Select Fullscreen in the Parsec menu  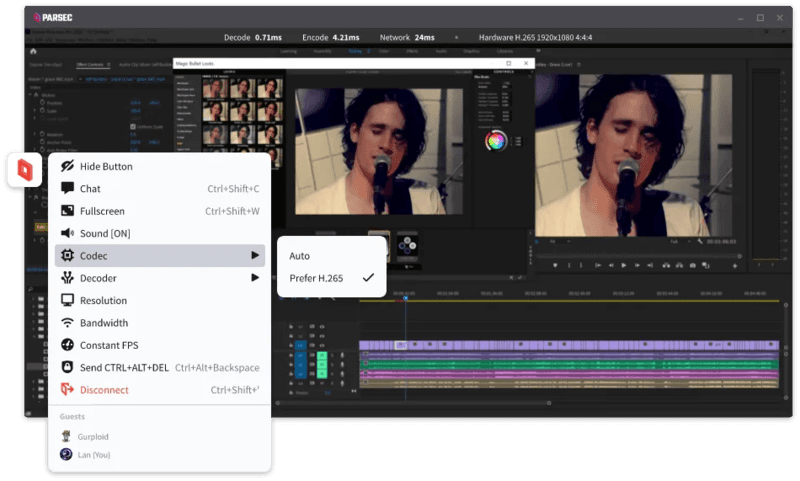(160, 211)
